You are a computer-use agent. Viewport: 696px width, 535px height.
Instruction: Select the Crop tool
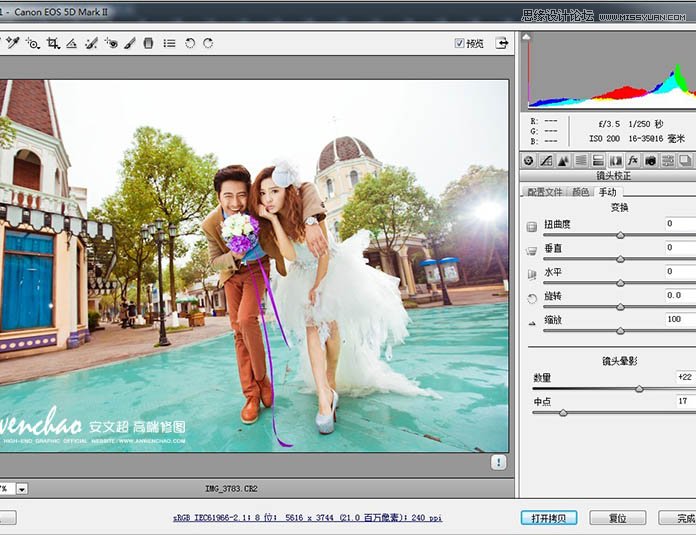53,43
